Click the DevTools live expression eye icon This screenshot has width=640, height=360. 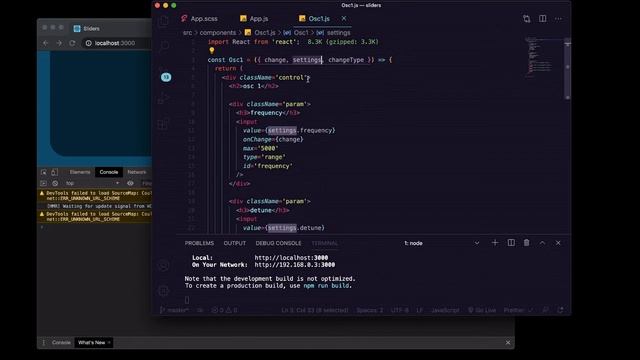[130, 183]
